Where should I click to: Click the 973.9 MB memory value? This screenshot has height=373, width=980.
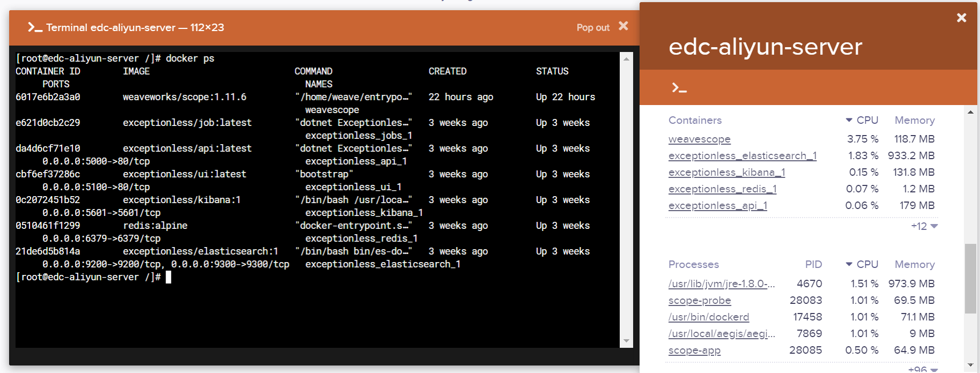[x=911, y=284]
